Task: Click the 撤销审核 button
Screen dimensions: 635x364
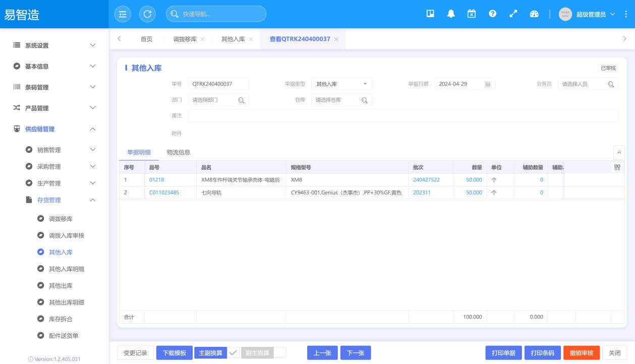Action: [x=582, y=353]
